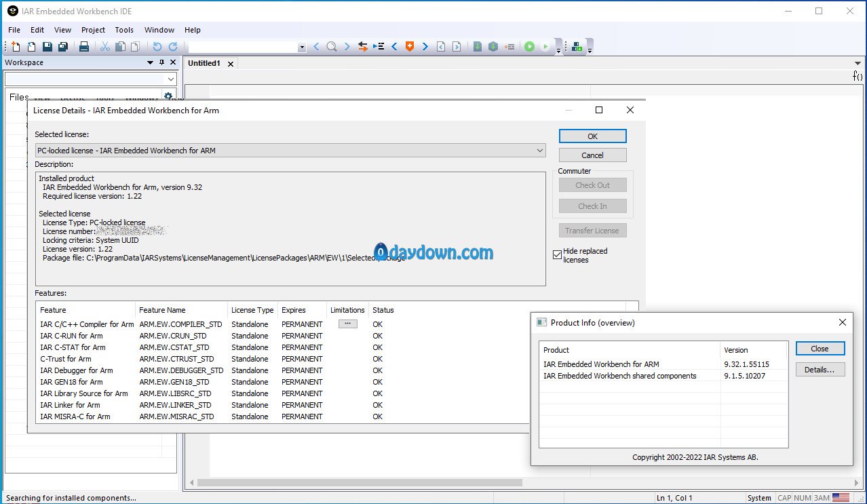Screen dimensions: 867x504
Task: Open the Workspace configuration dropdown
Action: tap(170, 79)
